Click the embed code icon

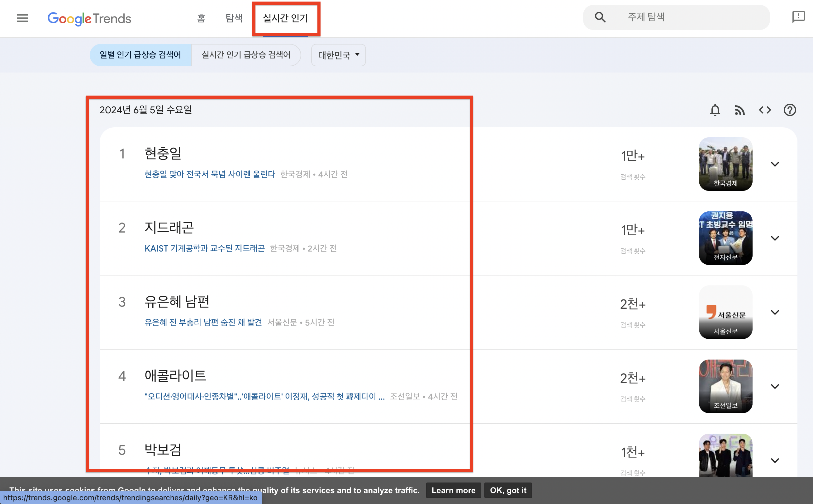765,110
